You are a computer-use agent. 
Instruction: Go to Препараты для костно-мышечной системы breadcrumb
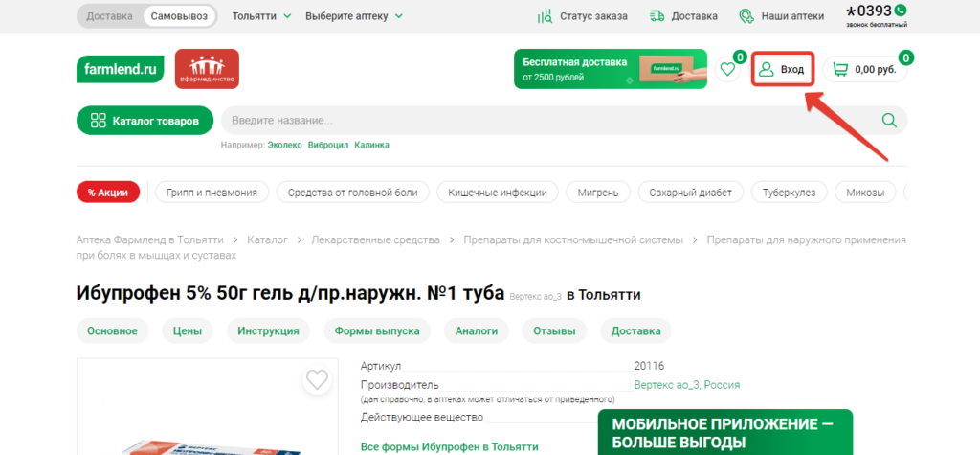[x=573, y=239]
